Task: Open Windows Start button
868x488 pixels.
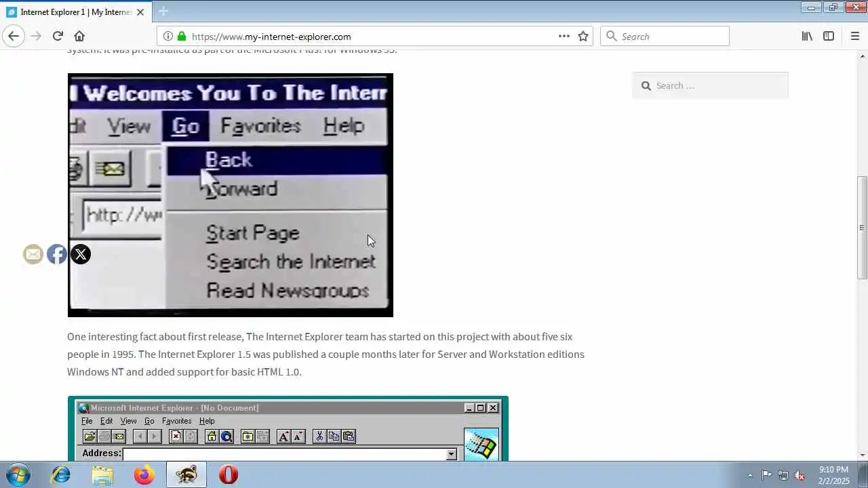Action: [x=18, y=474]
